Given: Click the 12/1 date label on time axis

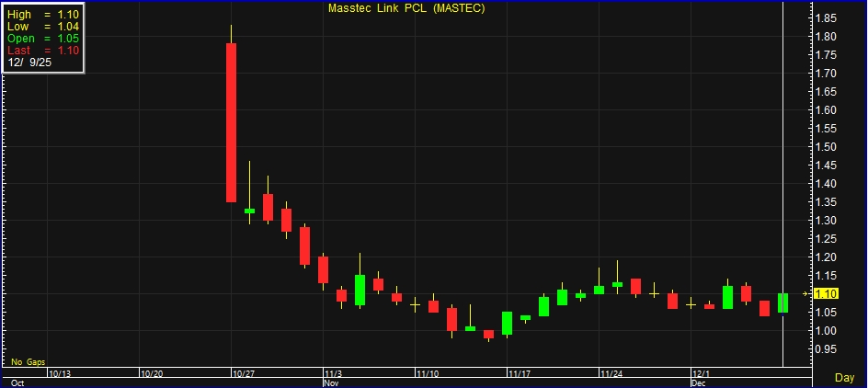Looking at the screenshot, I should point(702,374).
